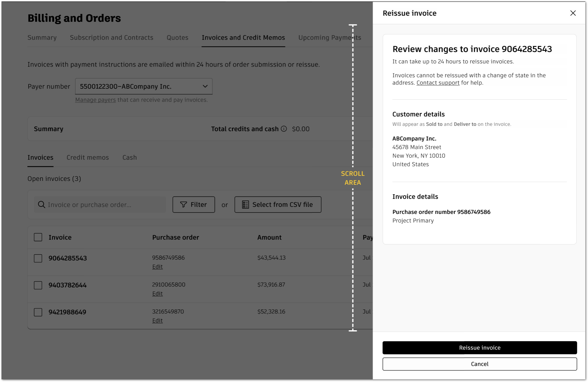The height and width of the screenshot is (382, 588).
Task: Click the Filter button
Action: pos(194,205)
